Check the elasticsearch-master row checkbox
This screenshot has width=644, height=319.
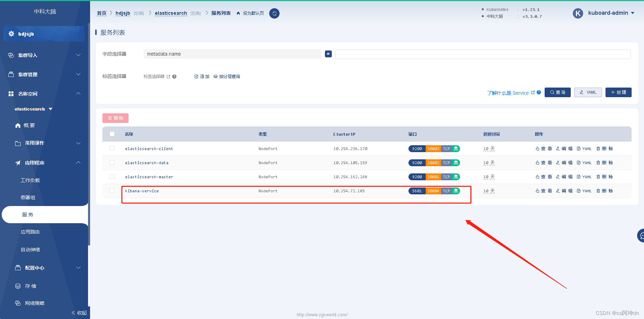click(x=112, y=176)
